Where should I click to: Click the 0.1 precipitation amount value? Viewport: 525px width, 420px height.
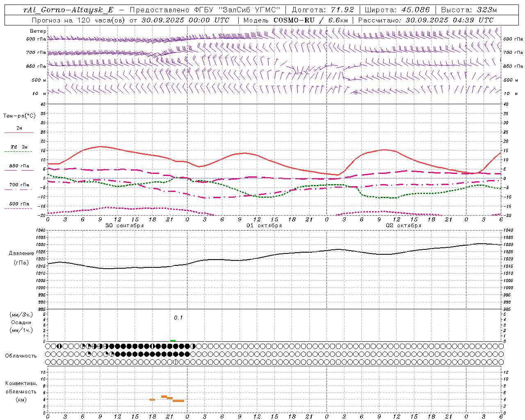point(178,317)
